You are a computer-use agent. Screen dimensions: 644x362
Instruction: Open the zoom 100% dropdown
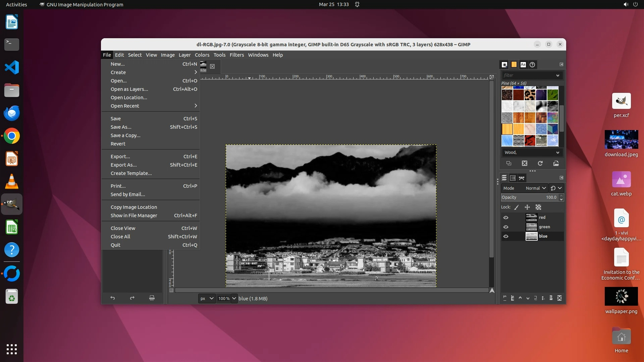click(x=234, y=298)
